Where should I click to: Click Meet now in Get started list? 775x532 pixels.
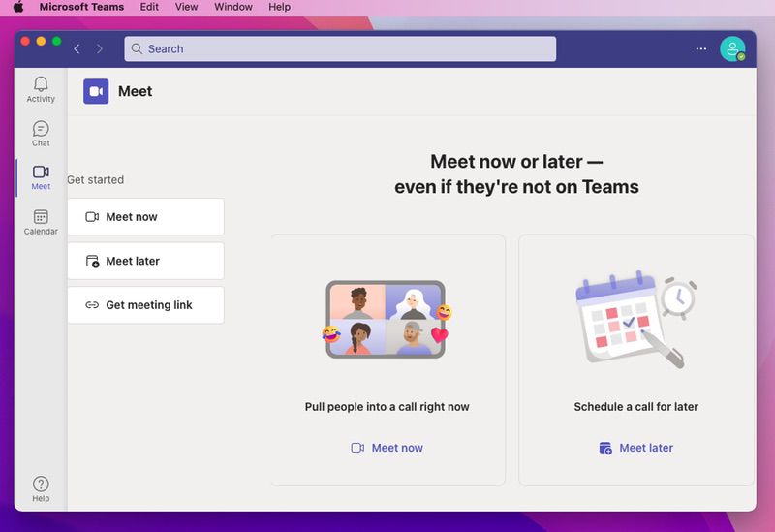[x=146, y=216]
